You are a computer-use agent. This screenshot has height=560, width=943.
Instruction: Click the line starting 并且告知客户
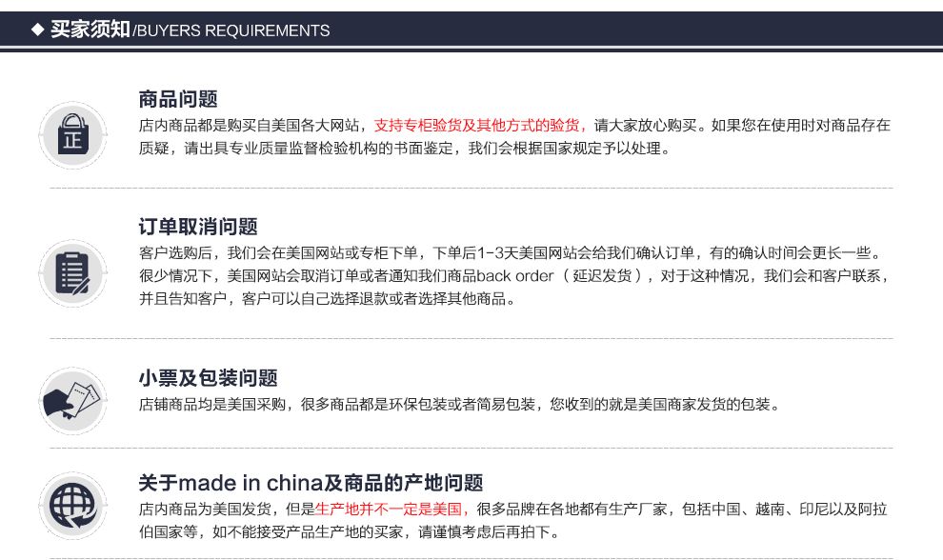pos(329,300)
